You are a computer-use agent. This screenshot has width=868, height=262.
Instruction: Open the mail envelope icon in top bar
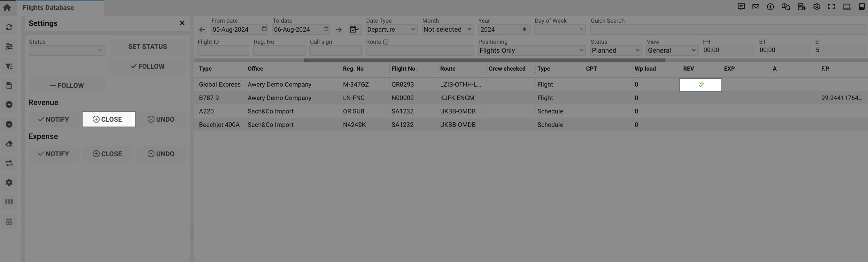pyautogui.click(x=756, y=7)
